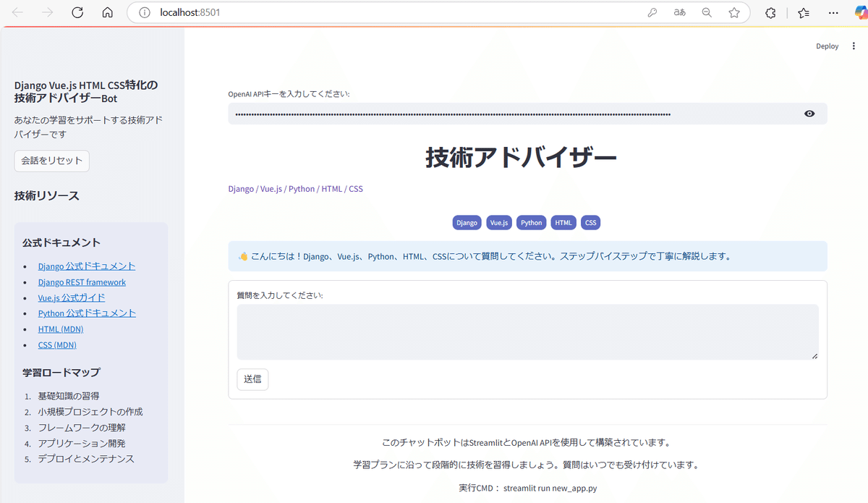868x503 pixels.
Task: Click the translate (あ) icon in the address bar
Action: click(679, 12)
